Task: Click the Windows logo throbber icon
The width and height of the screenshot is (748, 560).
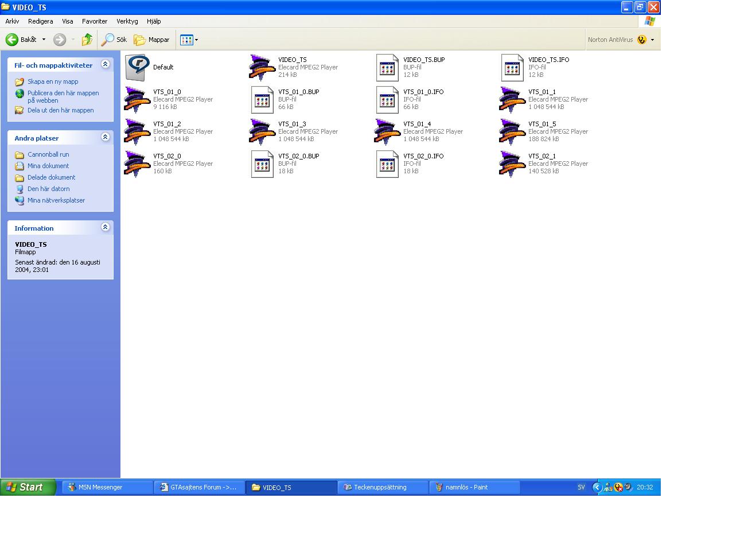Action: click(649, 21)
